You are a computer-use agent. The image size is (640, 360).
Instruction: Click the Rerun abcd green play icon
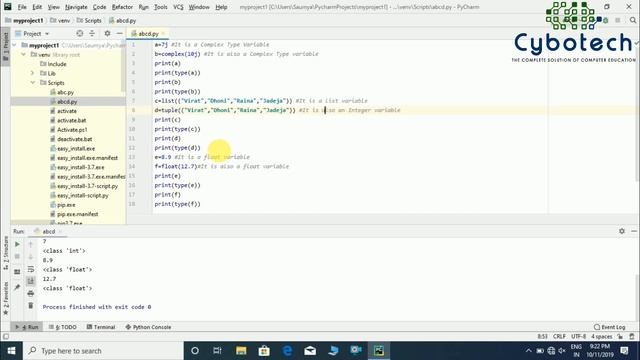click(17, 244)
